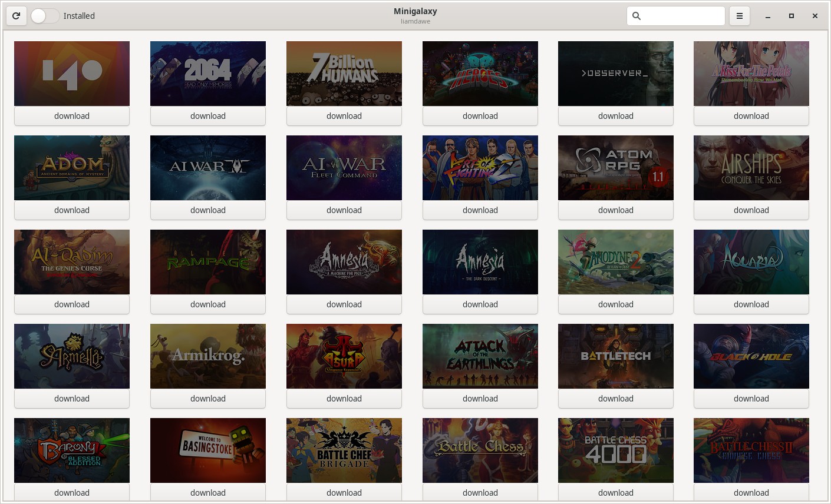Select the Observer thumbnail
The image size is (831, 504).
[616, 74]
